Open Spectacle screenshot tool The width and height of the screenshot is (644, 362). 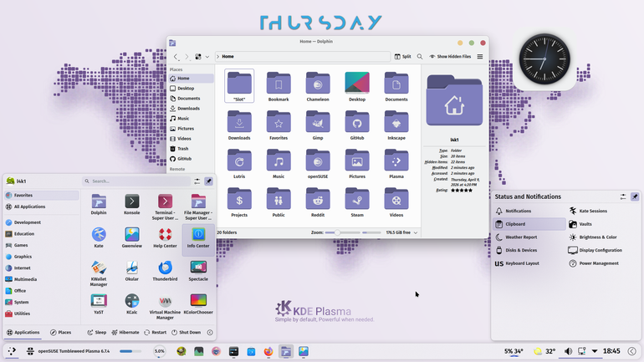198,271
